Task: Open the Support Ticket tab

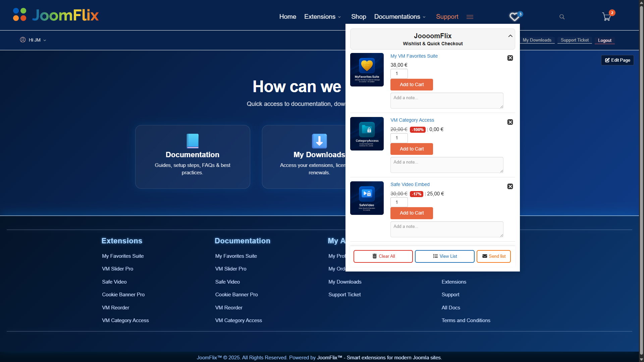Action: point(574,40)
